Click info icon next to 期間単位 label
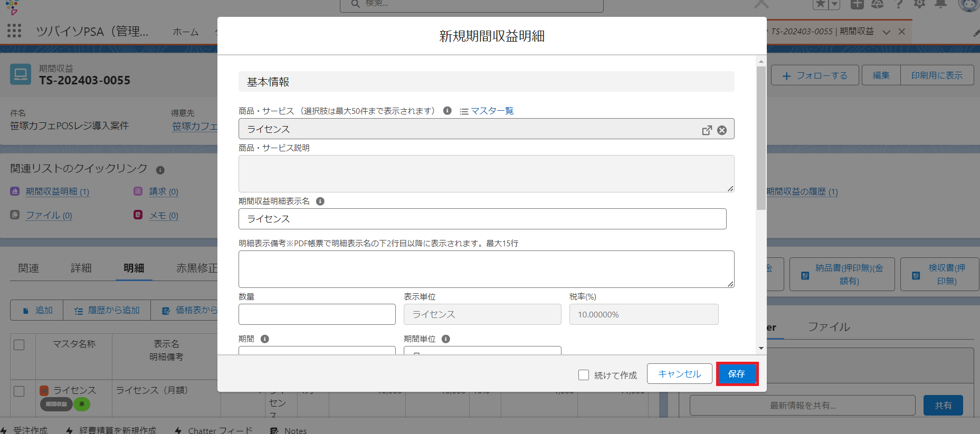Image resolution: width=980 pixels, height=434 pixels. point(445,339)
